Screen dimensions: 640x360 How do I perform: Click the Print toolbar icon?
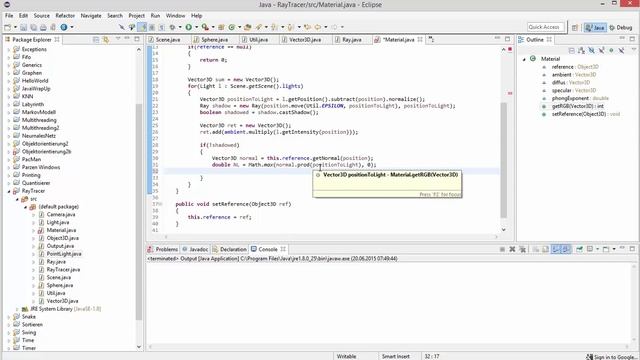coord(43,27)
